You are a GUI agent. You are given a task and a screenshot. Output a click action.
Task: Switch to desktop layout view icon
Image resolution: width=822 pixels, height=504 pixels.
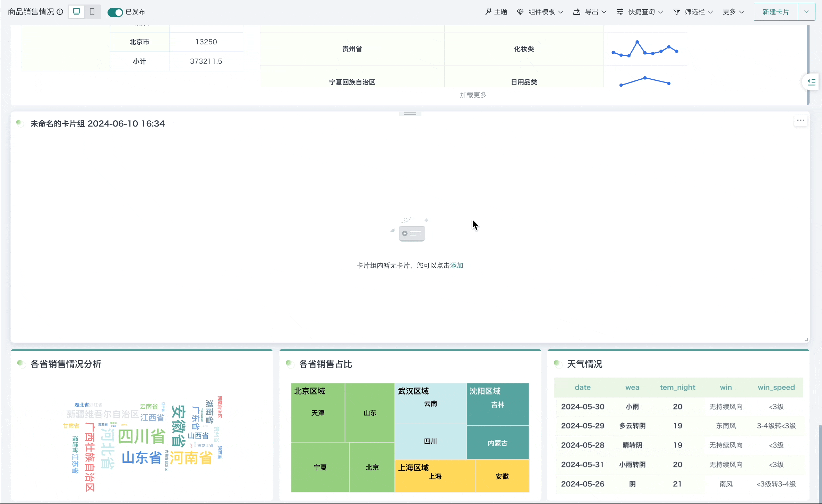pyautogui.click(x=77, y=12)
